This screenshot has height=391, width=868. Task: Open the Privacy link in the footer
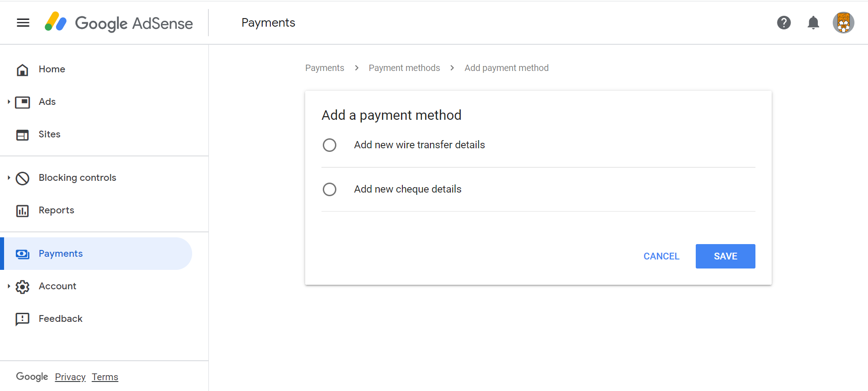[70, 377]
